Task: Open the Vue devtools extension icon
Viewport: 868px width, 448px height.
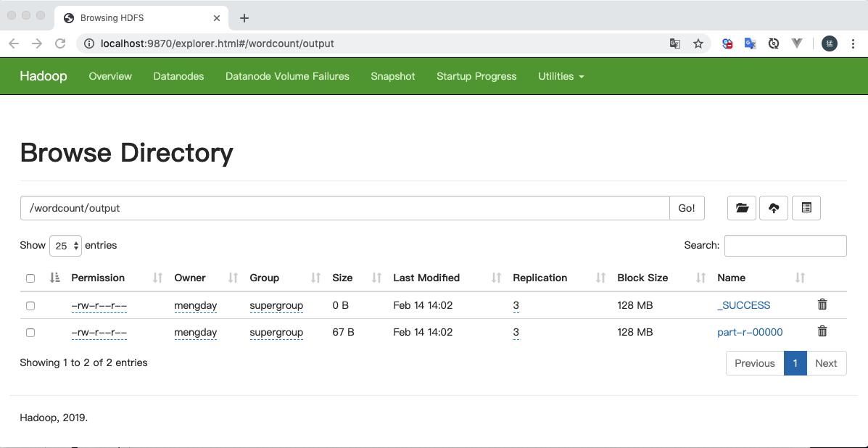Action: pos(797,43)
